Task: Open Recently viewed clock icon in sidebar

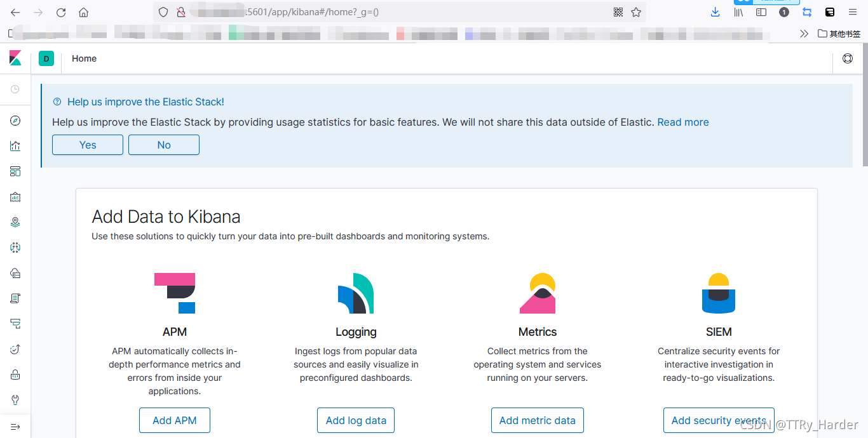Action: pos(15,90)
